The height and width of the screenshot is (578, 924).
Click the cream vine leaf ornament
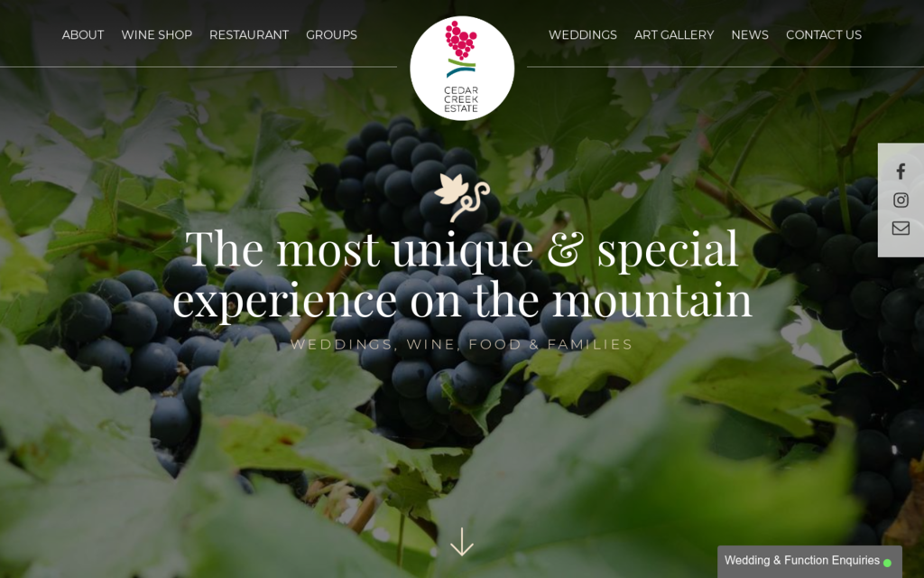click(x=461, y=197)
